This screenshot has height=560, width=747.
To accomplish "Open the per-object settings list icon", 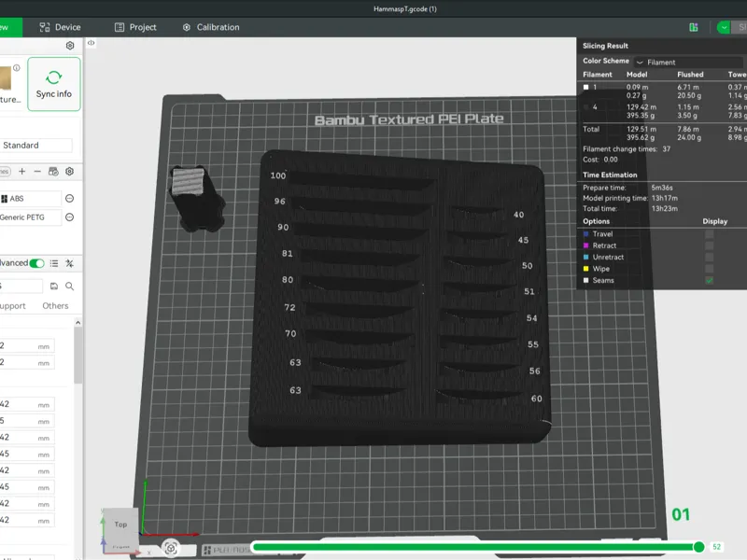I will (x=54, y=263).
